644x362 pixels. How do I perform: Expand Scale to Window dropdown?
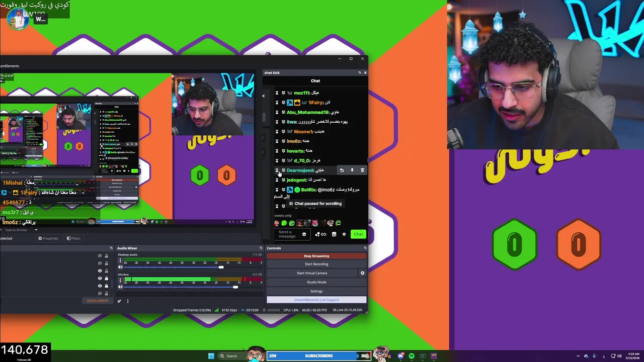click(x=36, y=230)
